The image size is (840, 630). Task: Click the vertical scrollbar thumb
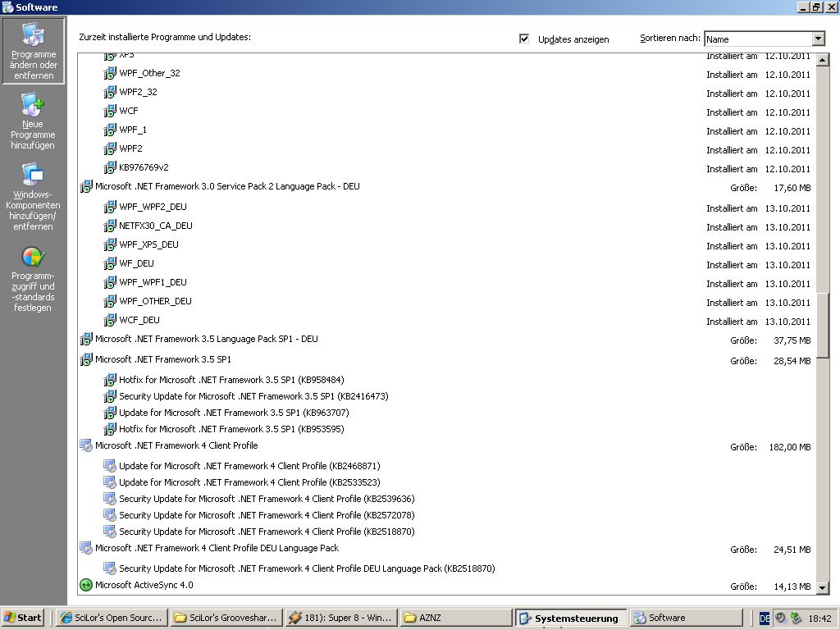pyautogui.click(x=823, y=325)
